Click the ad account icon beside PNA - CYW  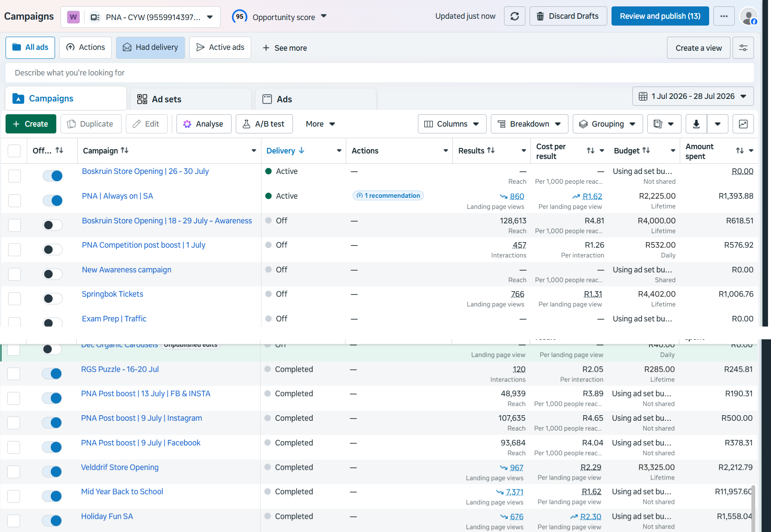[95, 17]
